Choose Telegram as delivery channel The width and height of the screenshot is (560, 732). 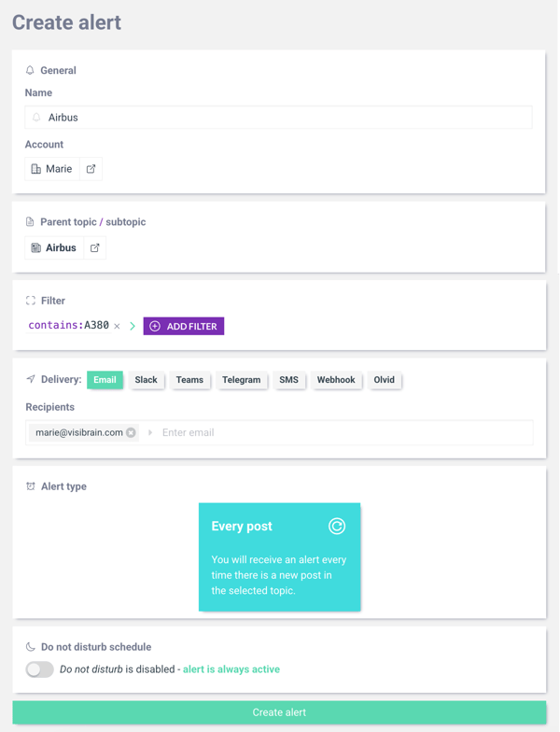tap(241, 380)
